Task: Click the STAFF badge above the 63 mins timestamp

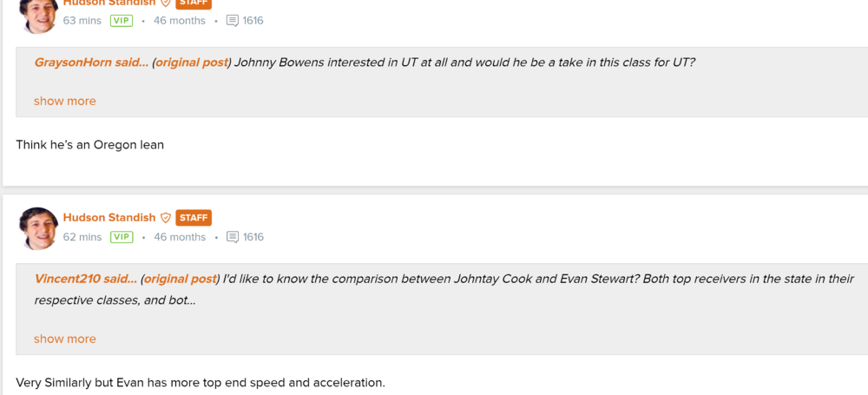Action: (194, 3)
